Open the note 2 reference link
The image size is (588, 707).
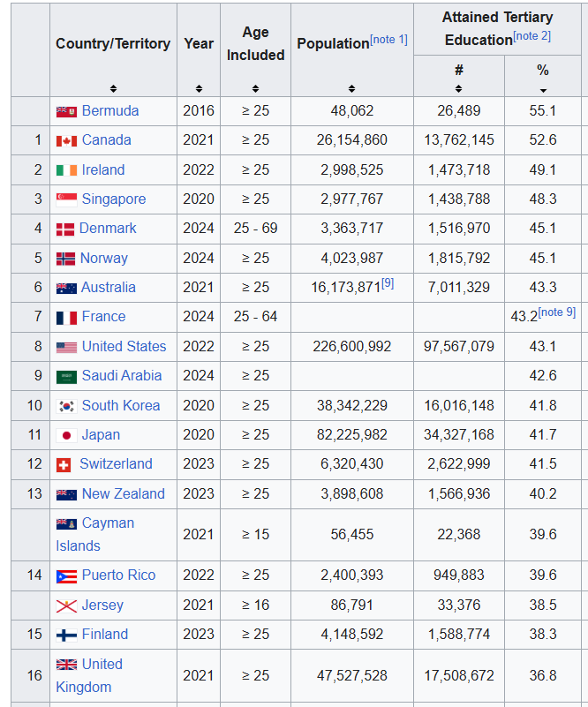pyautogui.click(x=531, y=36)
